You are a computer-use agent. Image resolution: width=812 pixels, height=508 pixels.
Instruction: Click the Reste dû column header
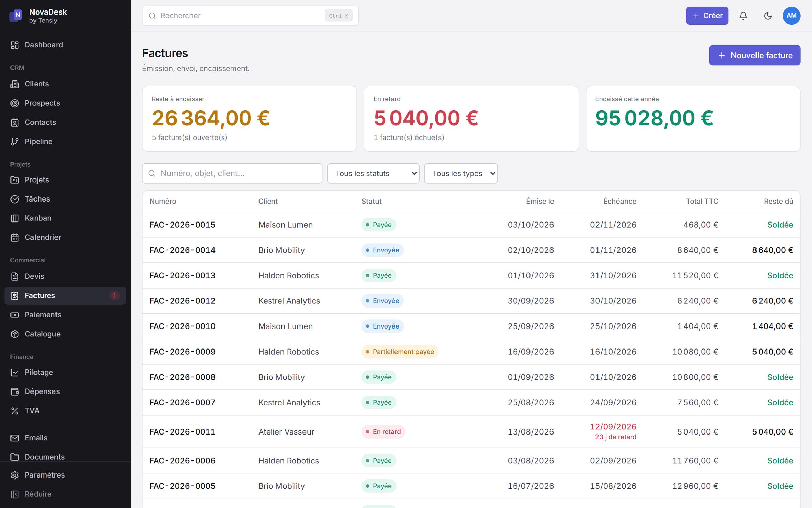pos(779,201)
